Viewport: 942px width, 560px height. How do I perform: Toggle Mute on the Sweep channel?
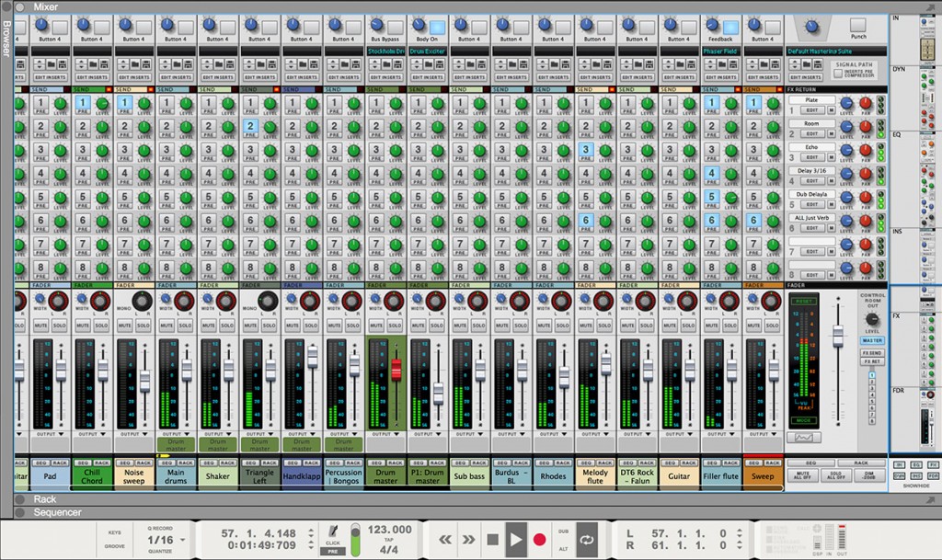coord(752,326)
